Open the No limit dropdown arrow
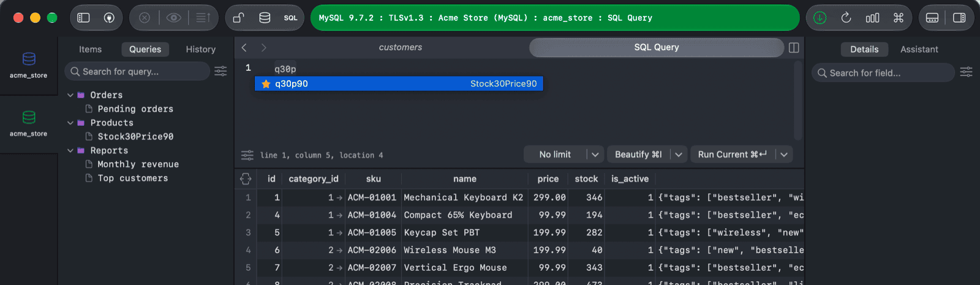The width and height of the screenshot is (980, 285). point(595,155)
